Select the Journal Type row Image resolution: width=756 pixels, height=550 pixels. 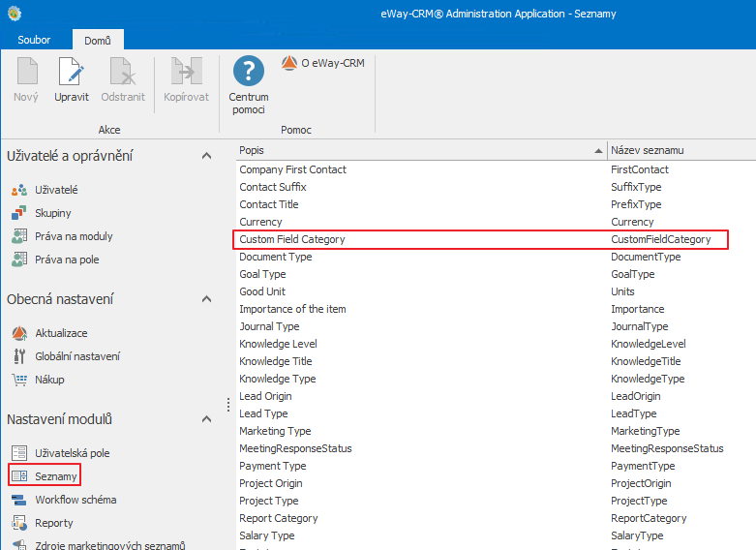click(497, 326)
